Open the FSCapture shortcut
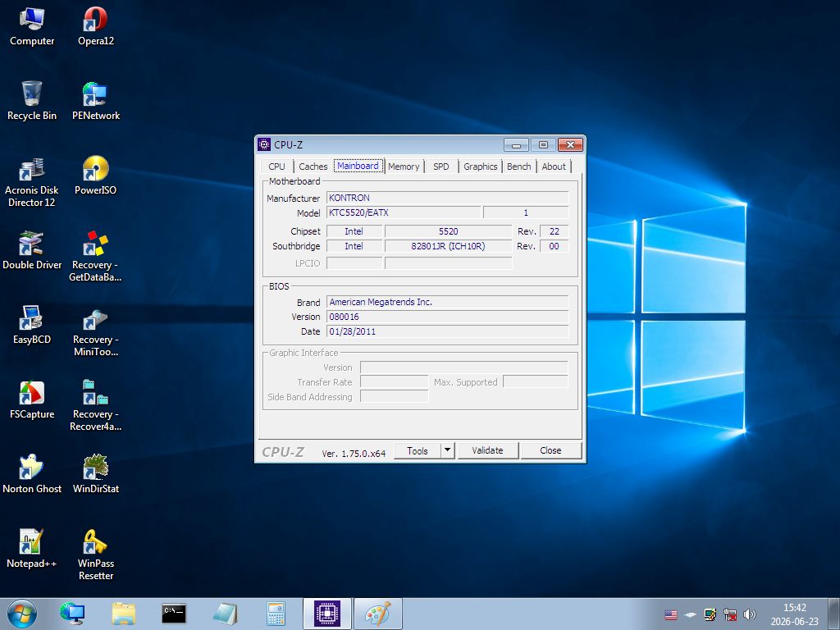Viewport: 840px width, 630px height. (x=32, y=399)
